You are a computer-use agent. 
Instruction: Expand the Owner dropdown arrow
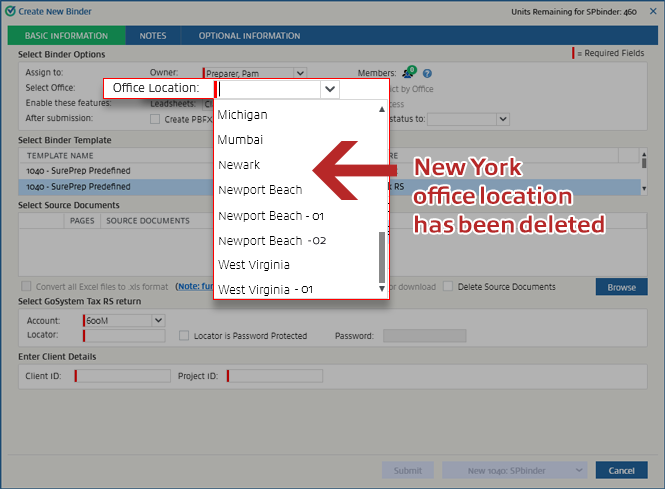point(300,73)
